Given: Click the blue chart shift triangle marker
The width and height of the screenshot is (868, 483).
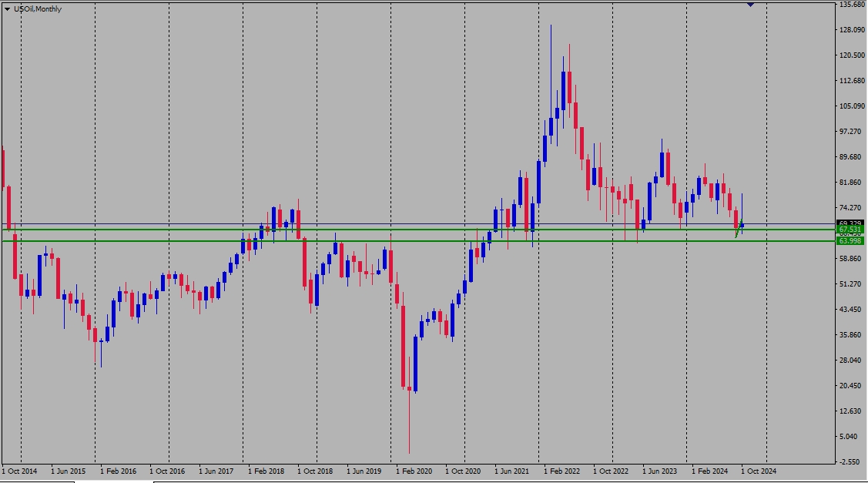Looking at the screenshot, I should 750,5.
